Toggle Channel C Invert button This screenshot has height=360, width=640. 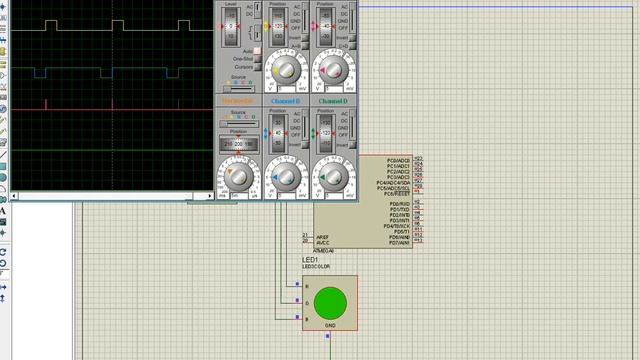tap(352, 38)
